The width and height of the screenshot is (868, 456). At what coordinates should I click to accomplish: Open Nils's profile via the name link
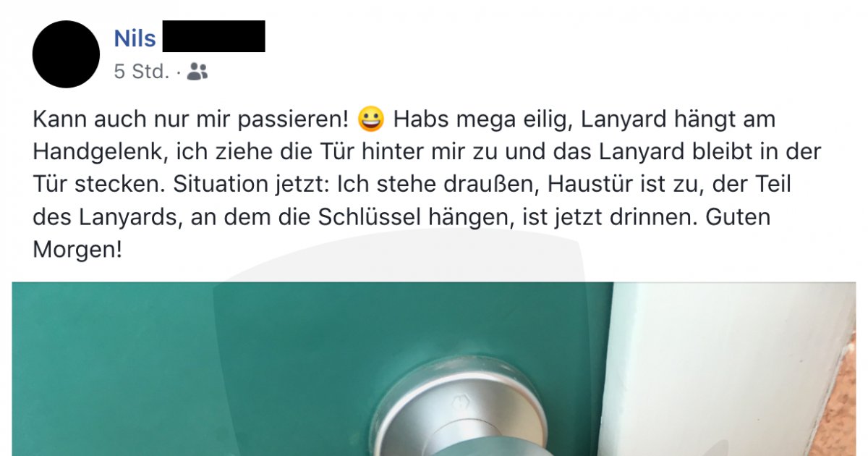coord(135,38)
